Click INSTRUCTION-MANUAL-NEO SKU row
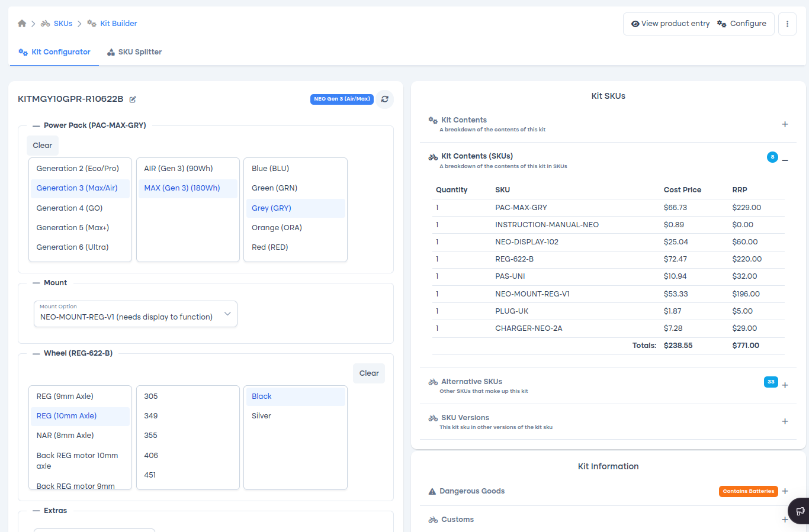Viewport: 809px width, 532px height. coord(608,225)
